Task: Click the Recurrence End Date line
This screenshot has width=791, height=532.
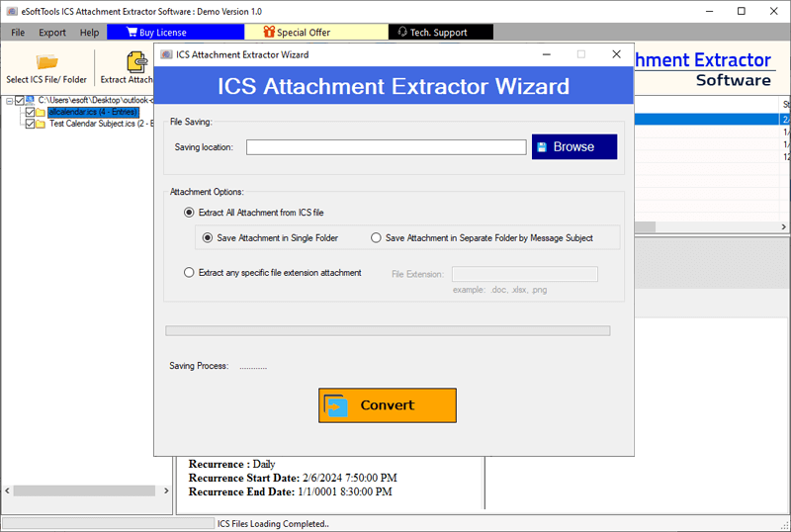Action: point(290,491)
